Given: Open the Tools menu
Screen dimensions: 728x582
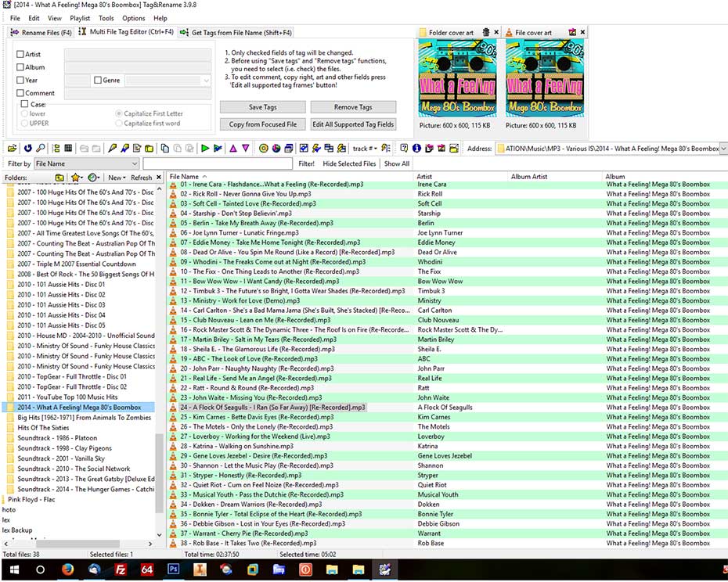Looking at the screenshot, I should click(106, 18).
